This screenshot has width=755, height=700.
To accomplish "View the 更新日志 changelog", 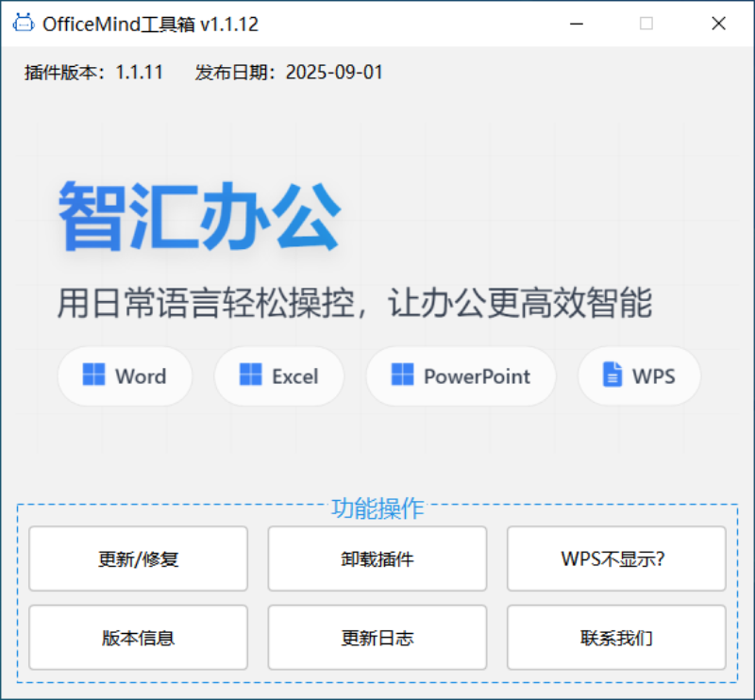I will [x=377, y=638].
